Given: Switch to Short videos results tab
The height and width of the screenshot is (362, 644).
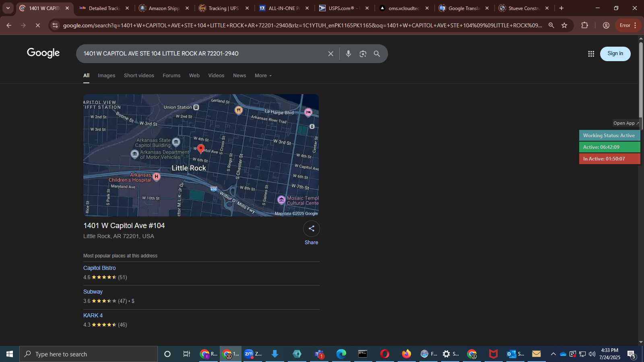Looking at the screenshot, I should coord(139,76).
